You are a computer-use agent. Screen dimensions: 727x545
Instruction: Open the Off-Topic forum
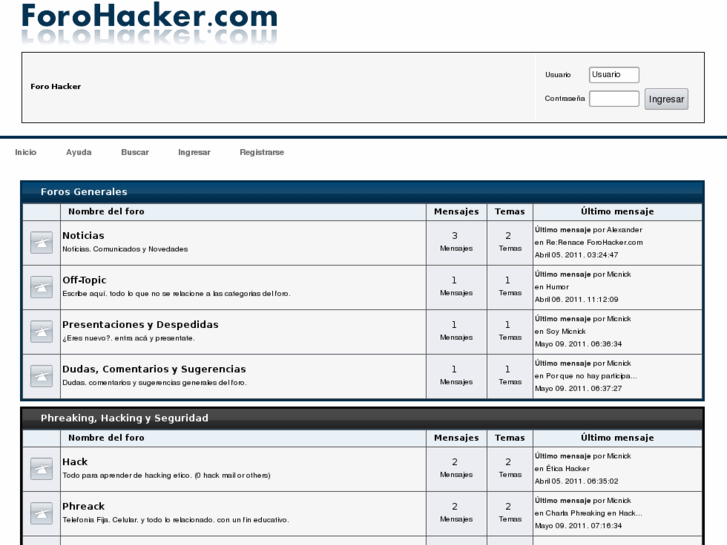[x=84, y=280]
